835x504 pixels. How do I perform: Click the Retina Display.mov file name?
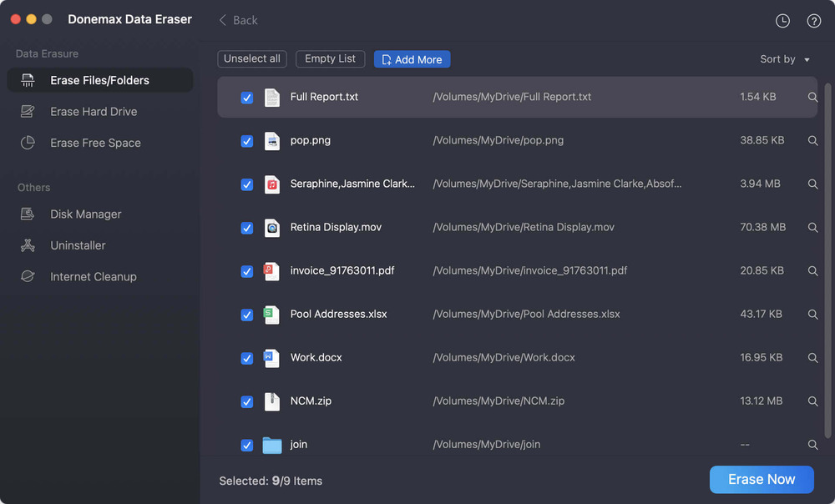coord(336,227)
